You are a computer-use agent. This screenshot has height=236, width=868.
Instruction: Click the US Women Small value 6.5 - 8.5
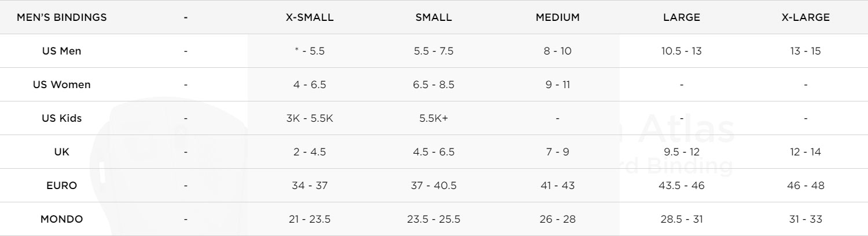click(x=433, y=85)
